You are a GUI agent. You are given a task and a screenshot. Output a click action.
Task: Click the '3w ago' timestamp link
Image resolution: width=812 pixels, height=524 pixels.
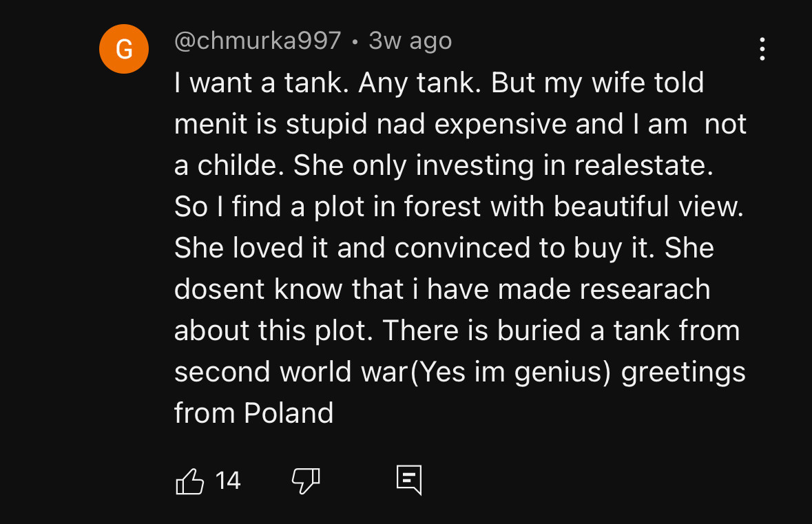(410, 41)
